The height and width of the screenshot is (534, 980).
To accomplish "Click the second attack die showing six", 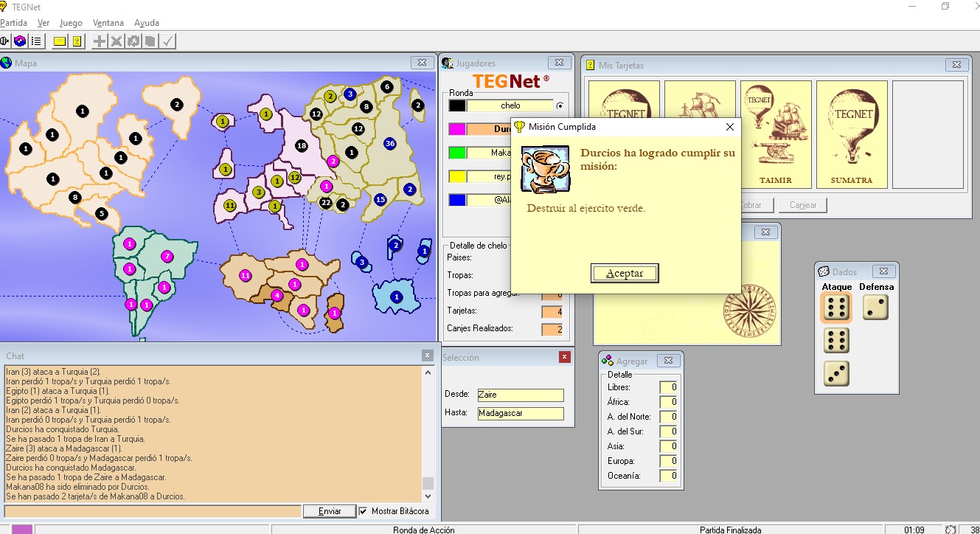I will tap(836, 341).
